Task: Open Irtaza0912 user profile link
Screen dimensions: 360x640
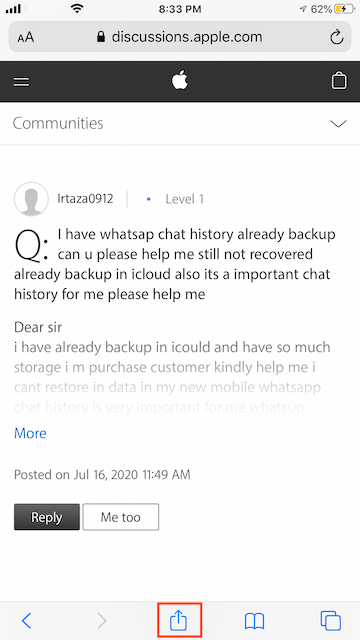Action: [x=85, y=199]
